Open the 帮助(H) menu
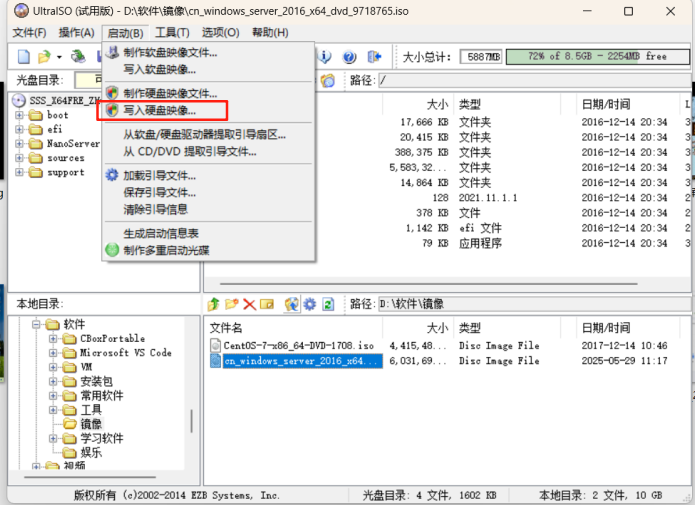This screenshot has height=505, width=695. click(x=270, y=32)
